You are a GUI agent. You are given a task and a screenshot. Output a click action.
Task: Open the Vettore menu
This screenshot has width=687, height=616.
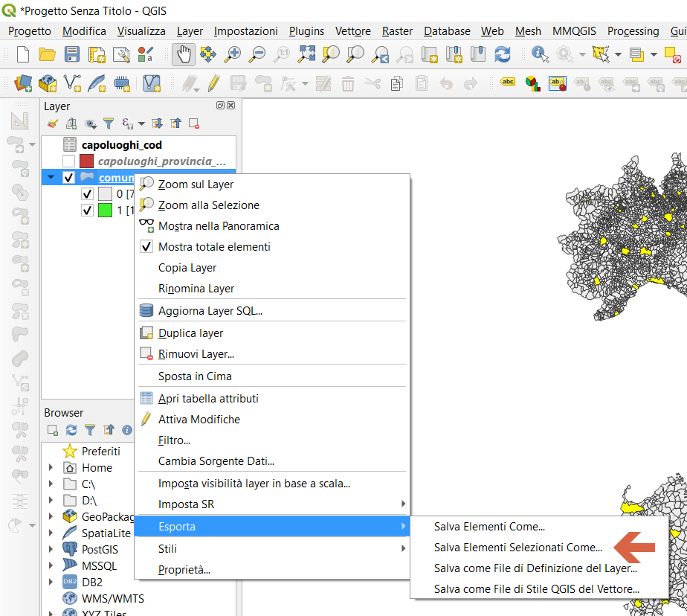[x=353, y=31]
